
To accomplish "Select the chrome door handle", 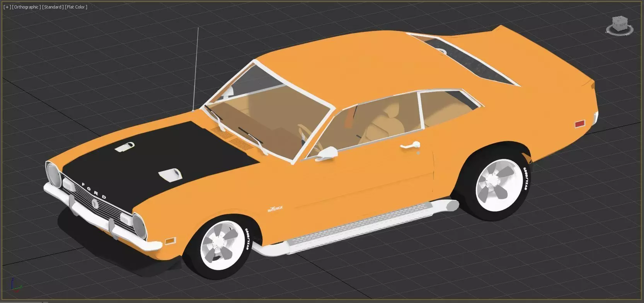I will (x=411, y=146).
